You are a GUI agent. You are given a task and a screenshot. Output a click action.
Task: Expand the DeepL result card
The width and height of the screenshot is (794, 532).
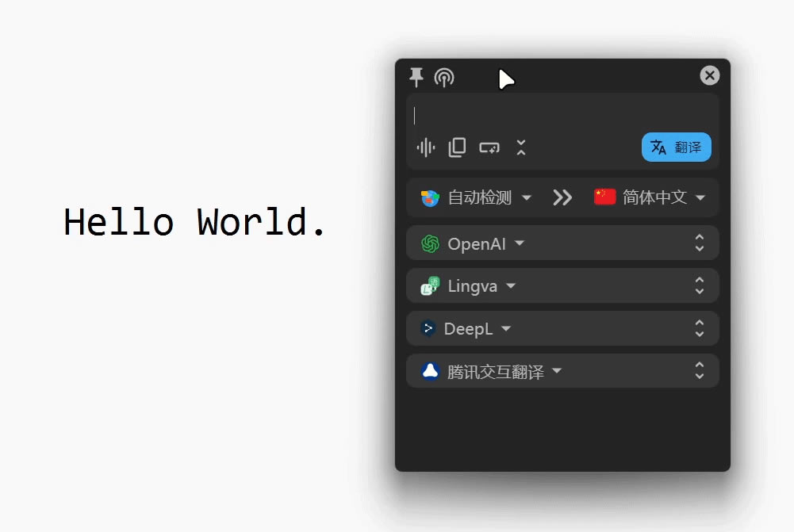click(700, 328)
